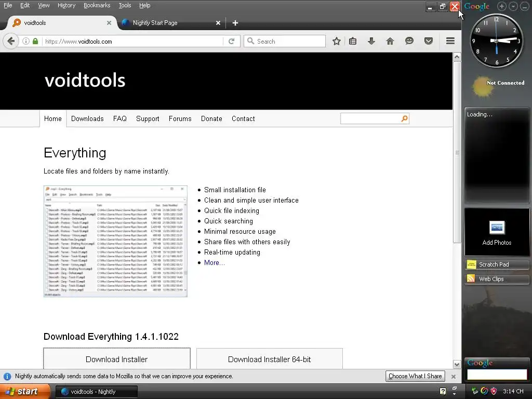Open the Web Clips gadget

pos(497,279)
